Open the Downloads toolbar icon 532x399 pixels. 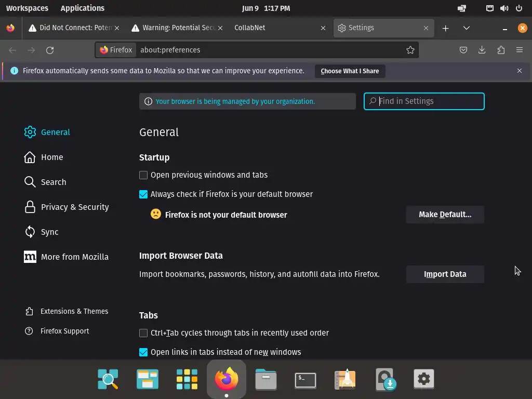click(482, 50)
